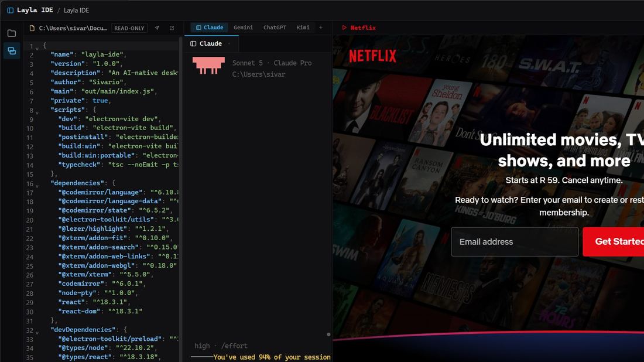Click the READ-ONLY badge
The width and height of the screenshot is (644, 362).
coord(129,28)
